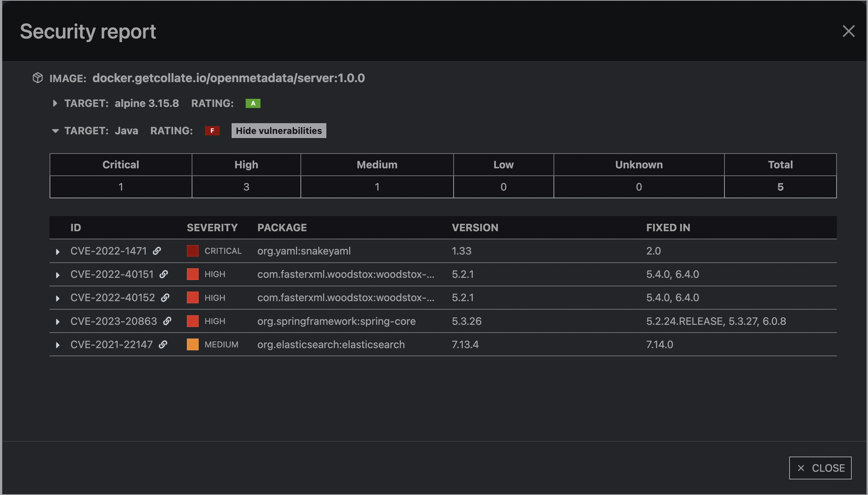Click the High count cell showing 3
Image resolution: width=868 pixels, height=495 pixels.
point(246,187)
